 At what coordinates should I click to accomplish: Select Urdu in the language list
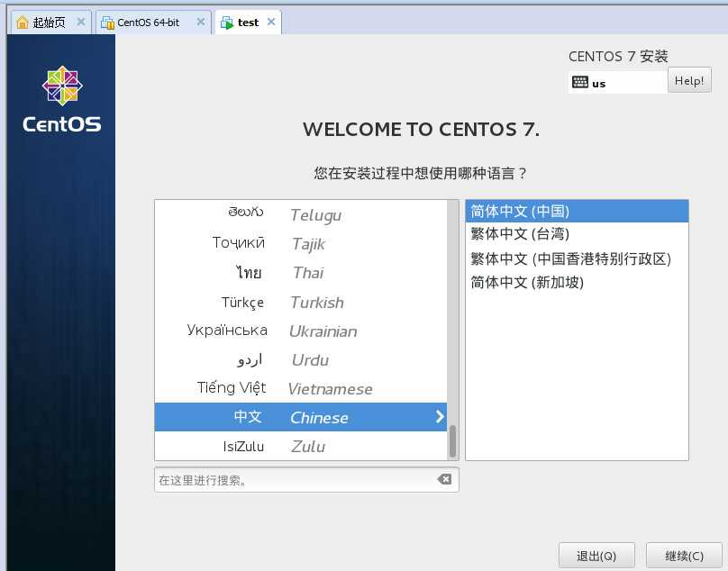(x=301, y=359)
